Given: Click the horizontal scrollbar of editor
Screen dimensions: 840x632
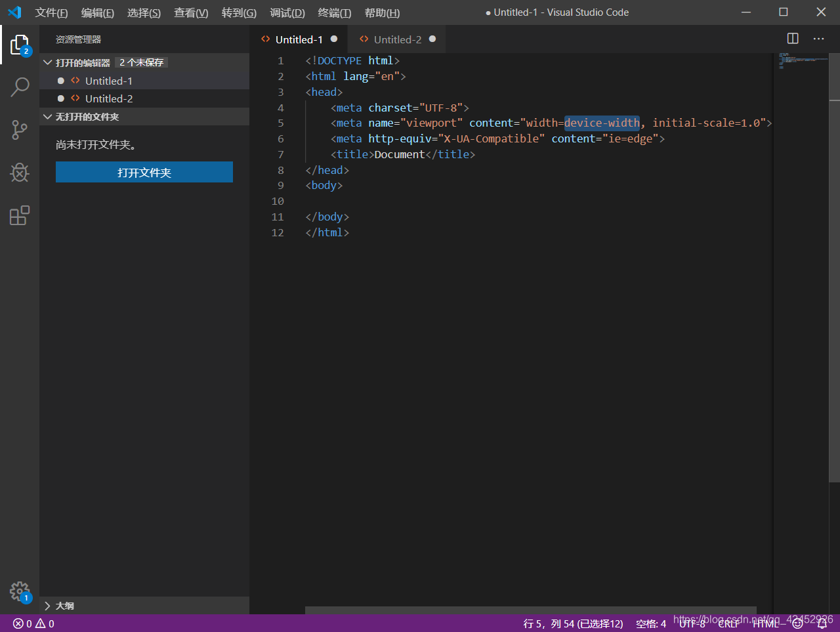Looking at the screenshot, I should [531, 610].
